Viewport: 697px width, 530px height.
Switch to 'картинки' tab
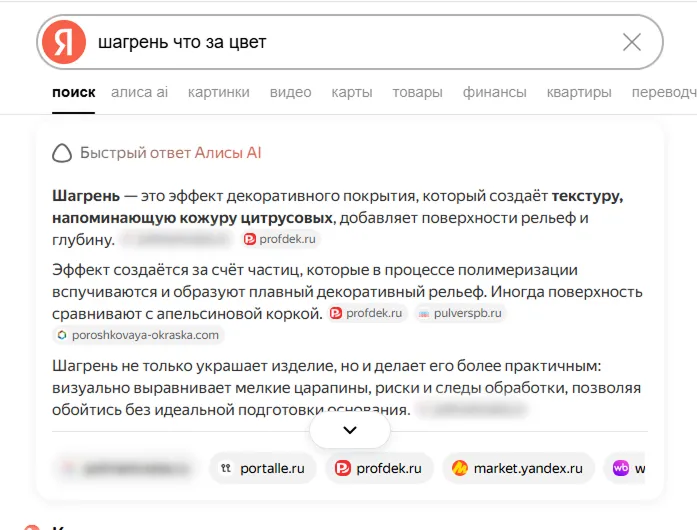(x=219, y=92)
